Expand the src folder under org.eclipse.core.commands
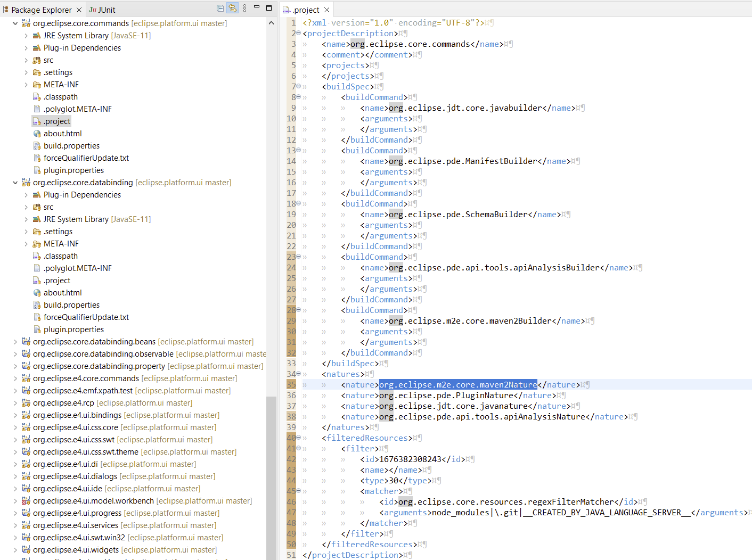The height and width of the screenshot is (560, 752). click(26, 60)
